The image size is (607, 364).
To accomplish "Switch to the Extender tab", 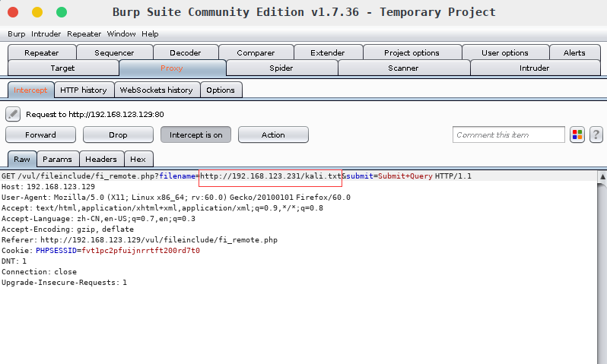I will [x=328, y=52].
